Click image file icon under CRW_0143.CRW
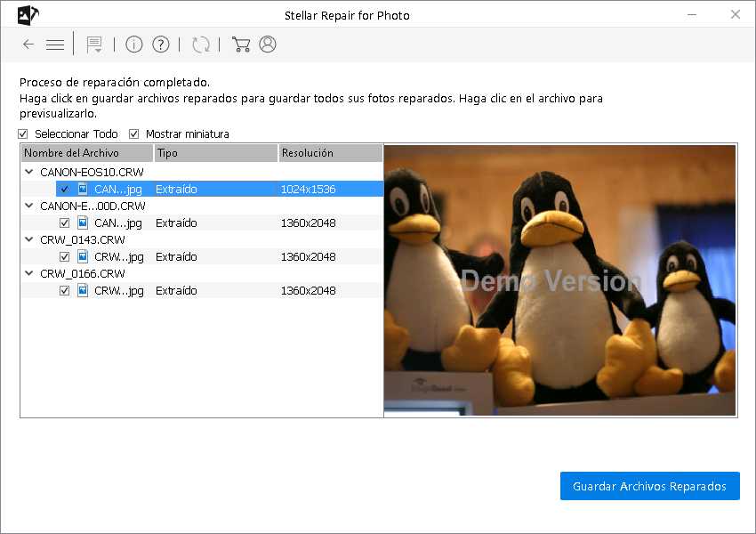This screenshot has width=756, height=534. click(x=83, y=256)
